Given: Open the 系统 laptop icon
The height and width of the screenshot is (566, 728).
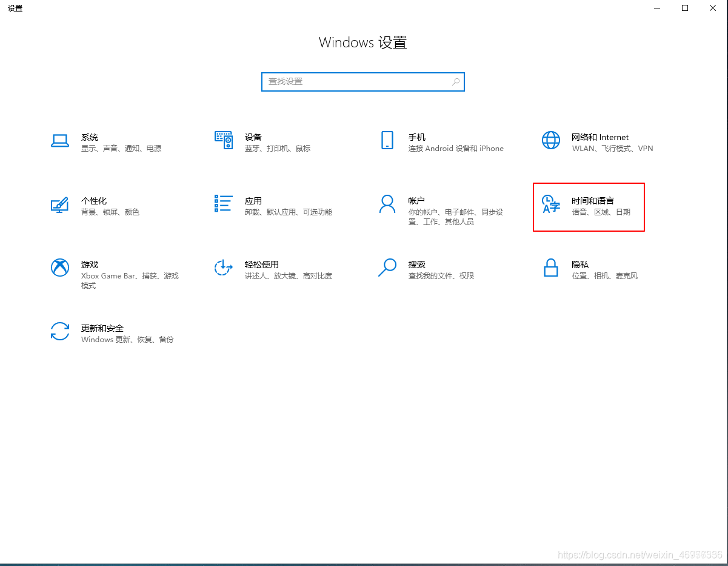Looking at the screenshot, I should (60, 141).
